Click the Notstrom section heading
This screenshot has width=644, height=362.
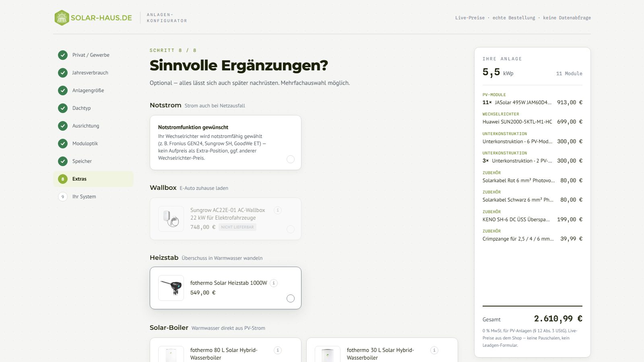coord(165,105)
